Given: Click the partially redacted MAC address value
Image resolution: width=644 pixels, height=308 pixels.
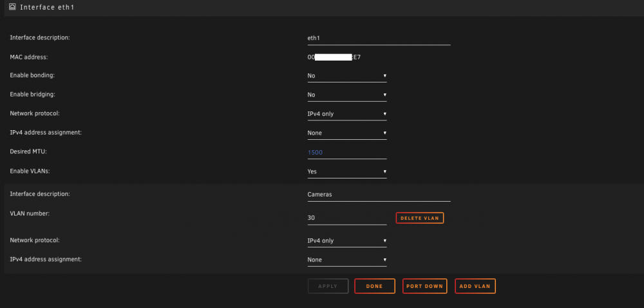Looking at the screenshot, I should pyautogui.click(x=334, y=57).
